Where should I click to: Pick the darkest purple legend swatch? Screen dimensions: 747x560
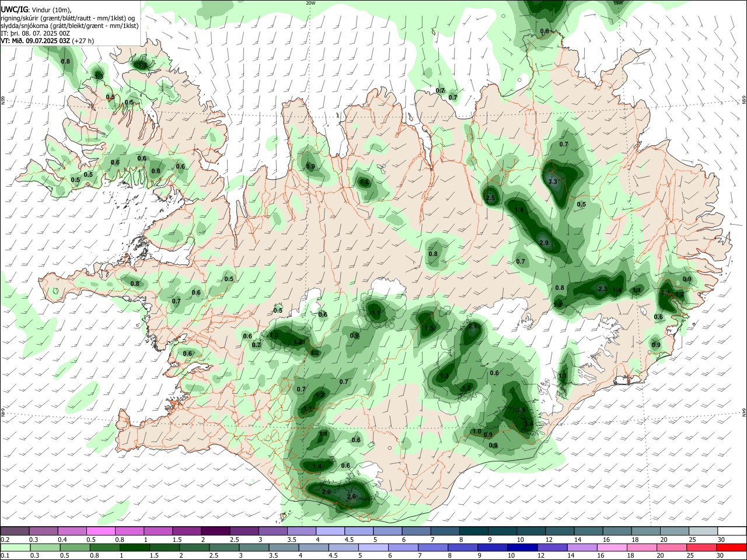pos(215,531)
